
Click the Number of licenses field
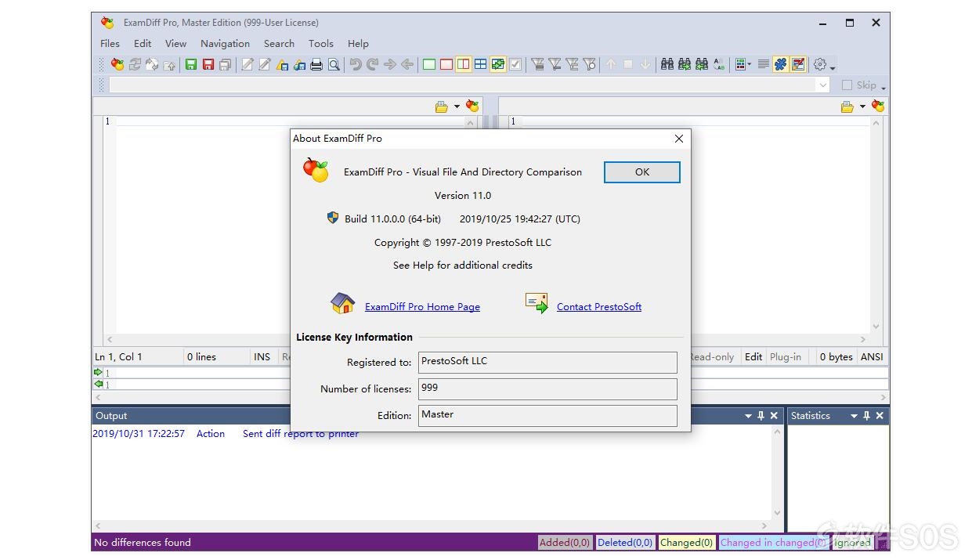[x=547, y=388]
